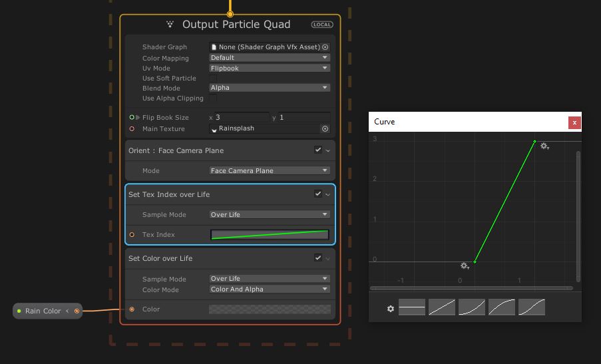This screenshot has height=364, width=601.
Task: Open the Uv Mode Flipbook dropdown
Action: [x=270, y=68]
